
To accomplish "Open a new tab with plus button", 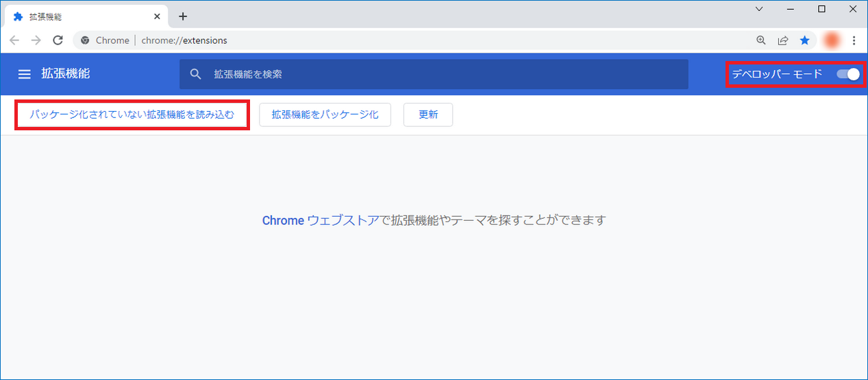I will [183, 16].
